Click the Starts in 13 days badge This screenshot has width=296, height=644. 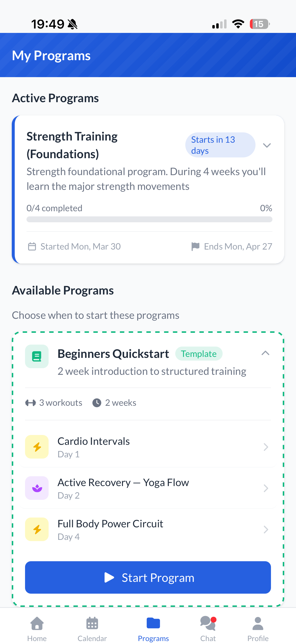tap(220, 145)
